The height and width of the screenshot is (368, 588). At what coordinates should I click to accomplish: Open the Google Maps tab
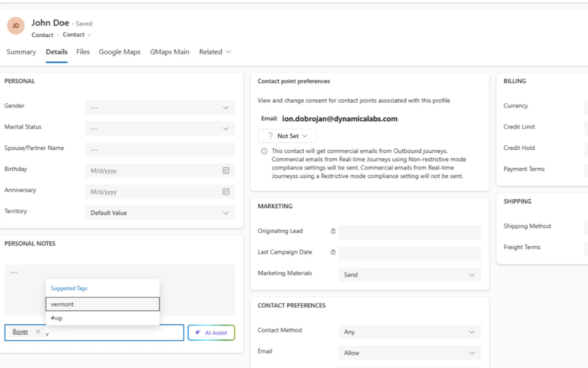pyautogui.click(x=119, y=52)
